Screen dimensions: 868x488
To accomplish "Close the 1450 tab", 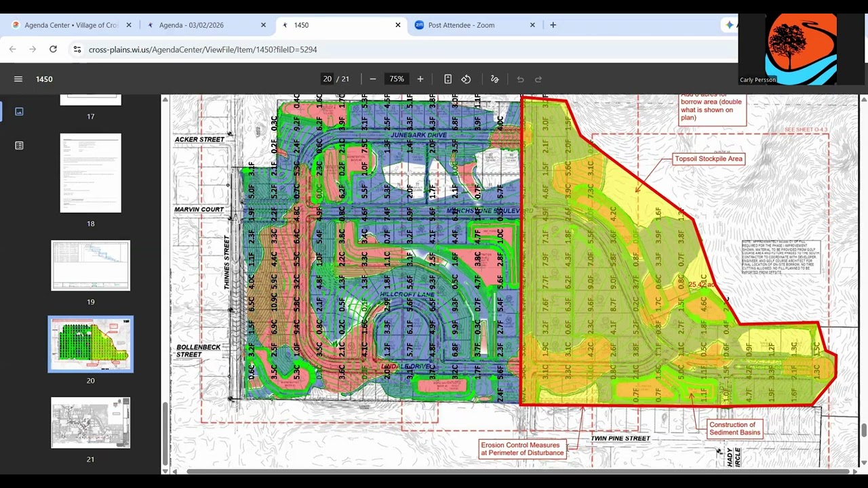I will [x=398, y=25].
